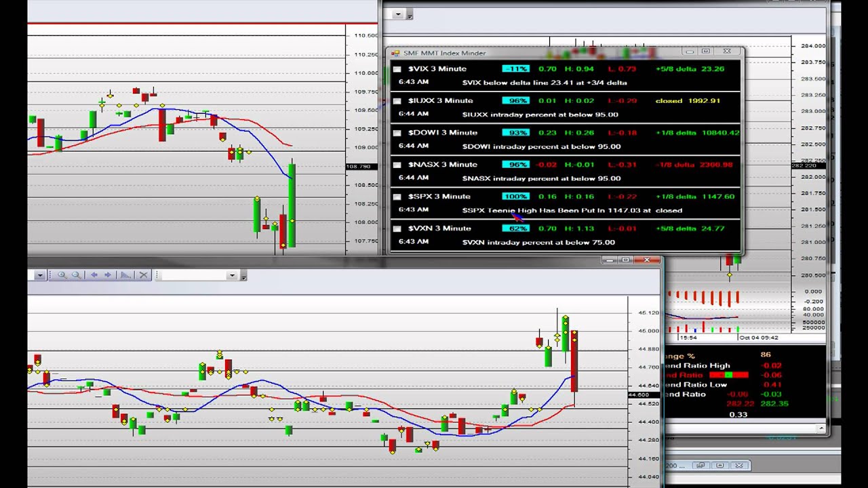Image resolution: width=868 pixels, height=488 pixels.
Task: Toggle the $IUXX 3 Minute checkbox
Action: coord(397,101)
